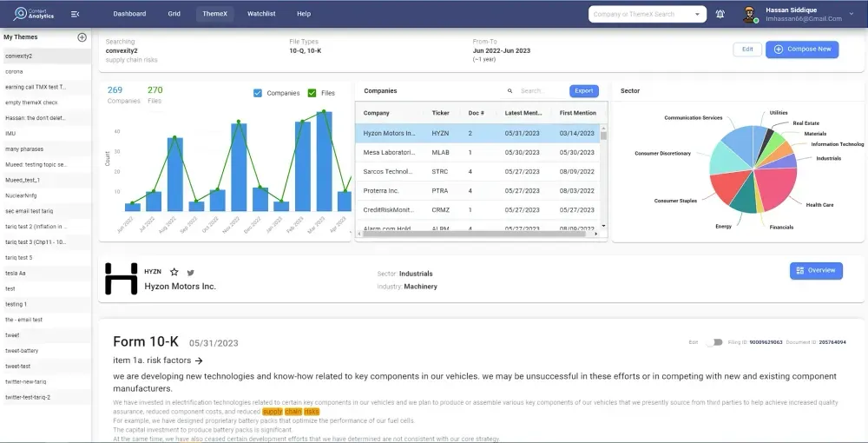This screenshot has width=868, height=443.
Task: Click the Context Analytics logo
Action: point(35,14)
